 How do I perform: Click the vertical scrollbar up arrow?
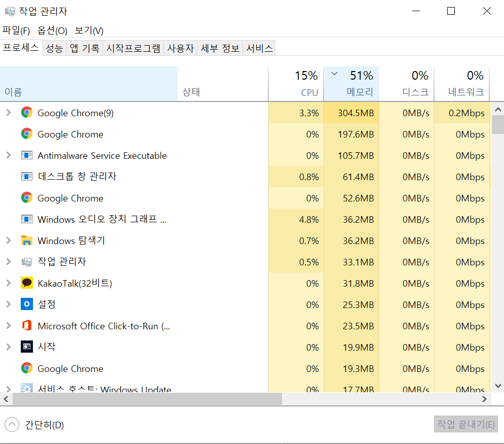pos(498,110)
